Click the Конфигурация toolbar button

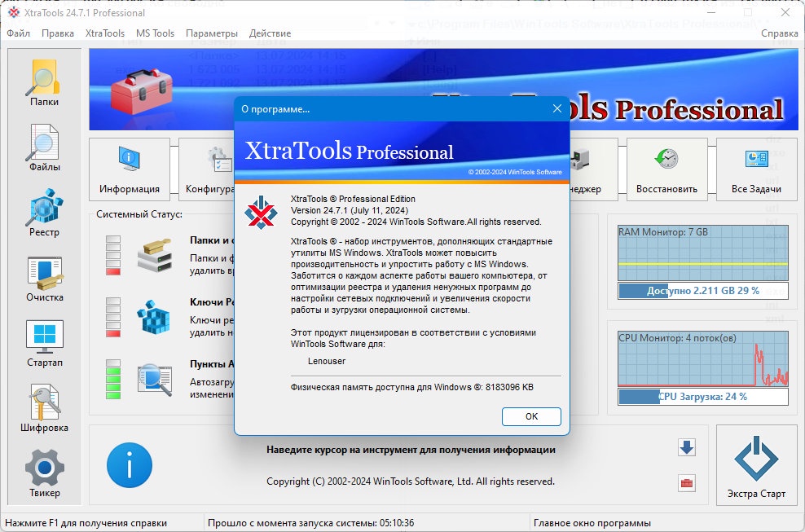[x=207, y=169]
